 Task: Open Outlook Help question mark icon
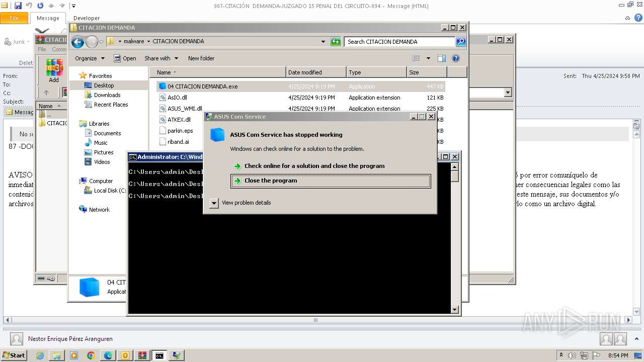637,18
